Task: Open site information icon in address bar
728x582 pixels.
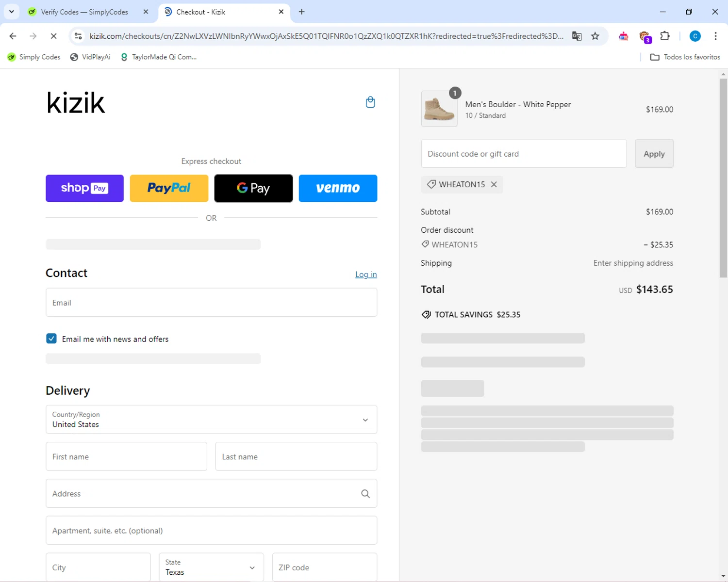Action: (x=78, y=36)
